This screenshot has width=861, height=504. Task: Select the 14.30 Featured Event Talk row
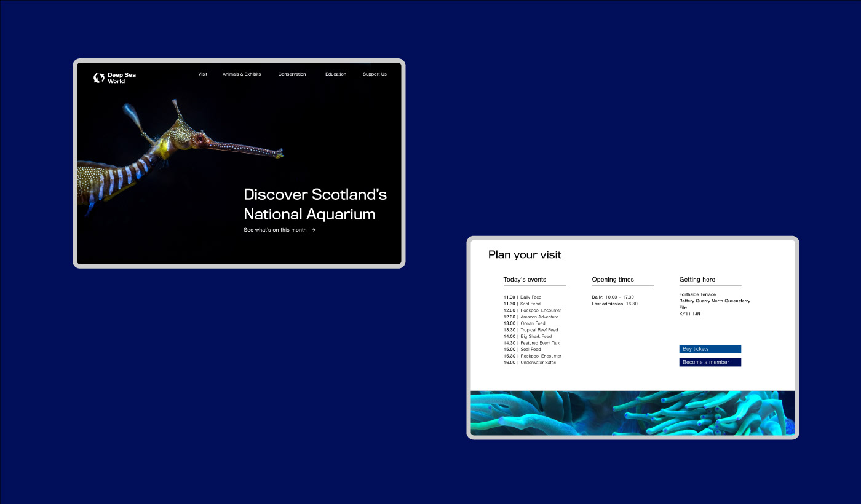click(532, 343)
